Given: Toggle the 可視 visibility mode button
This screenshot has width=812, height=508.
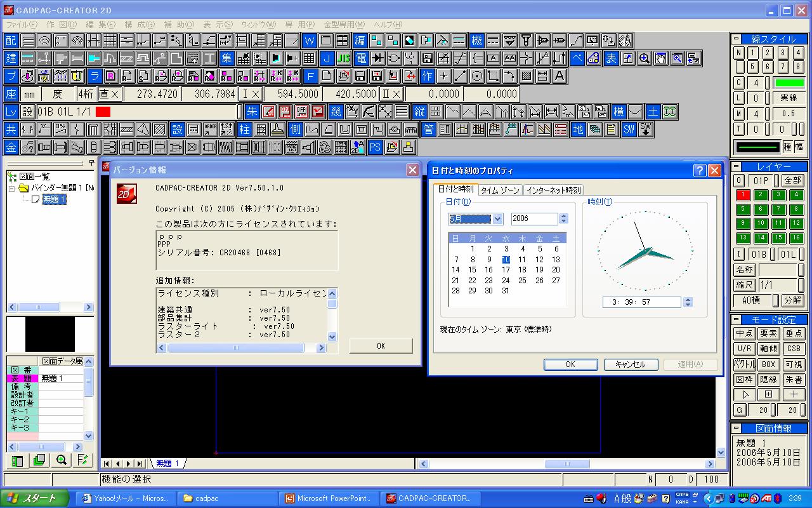Looking at the screenshot, I should coord(794,364).
